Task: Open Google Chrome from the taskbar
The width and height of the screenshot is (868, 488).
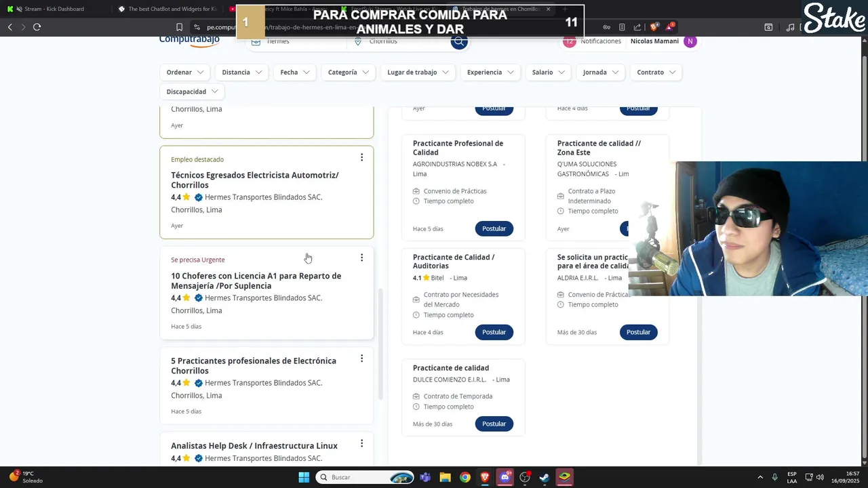Action: coord(465,477)
